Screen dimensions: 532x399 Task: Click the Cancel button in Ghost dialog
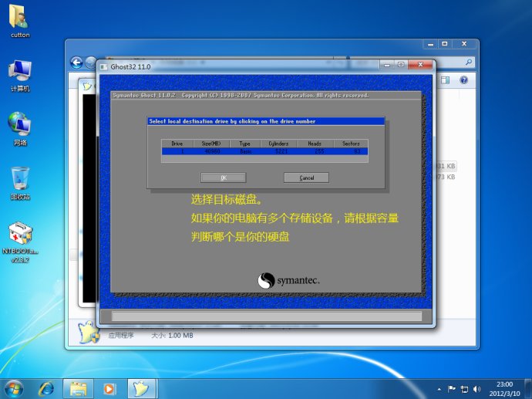(x=306, y=178)
